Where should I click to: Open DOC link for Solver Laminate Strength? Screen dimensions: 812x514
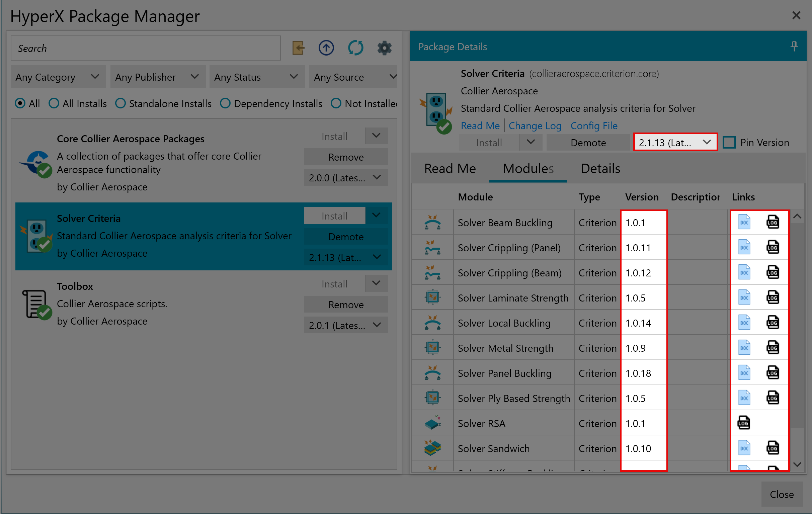[x=744, y=297]
